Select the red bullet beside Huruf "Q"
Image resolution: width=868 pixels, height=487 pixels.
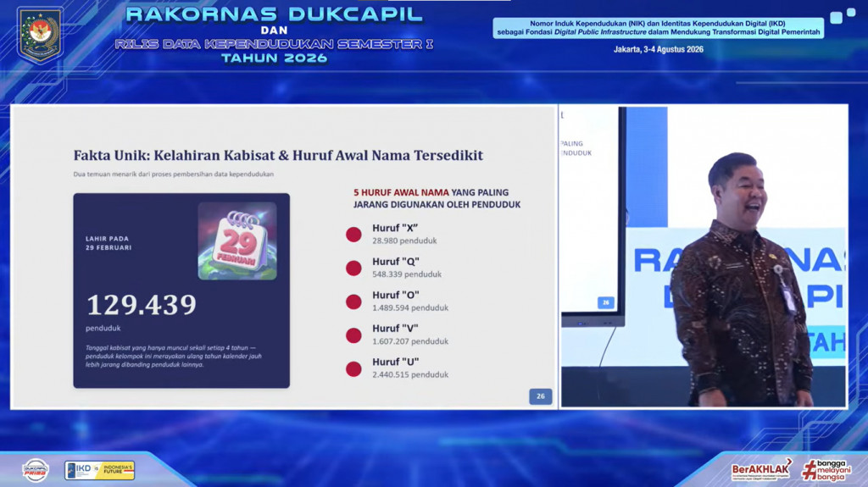tap(353, 268)
